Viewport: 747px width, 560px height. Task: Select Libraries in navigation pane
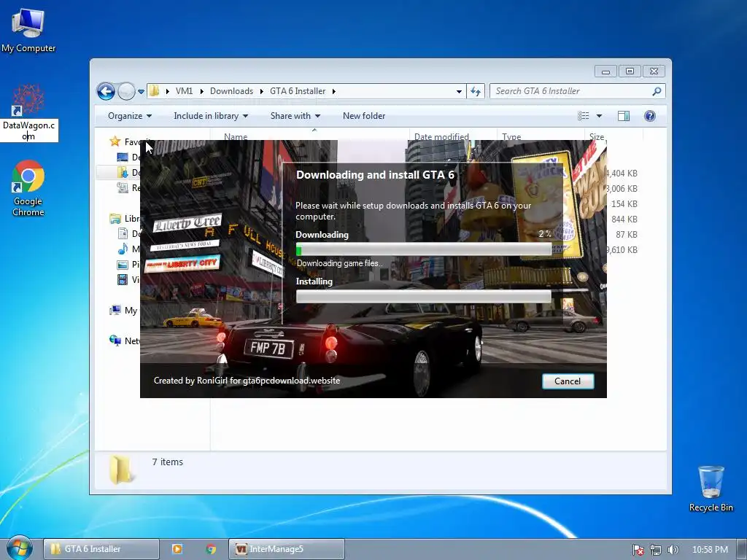click(124, 219)
